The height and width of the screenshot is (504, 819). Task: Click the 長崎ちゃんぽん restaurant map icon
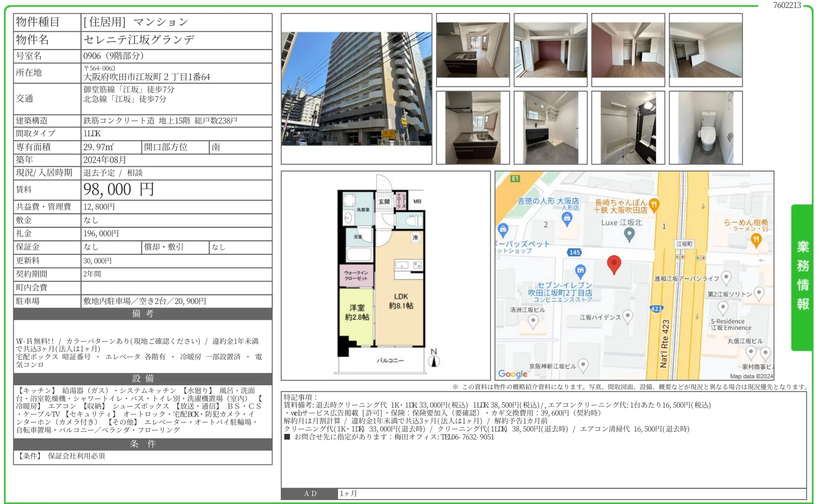654,205
